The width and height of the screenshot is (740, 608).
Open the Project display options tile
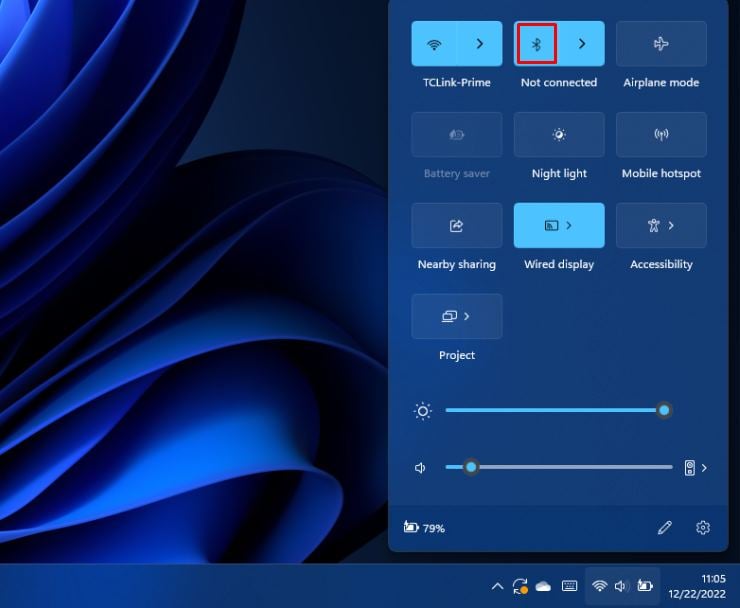click(457, 317)
